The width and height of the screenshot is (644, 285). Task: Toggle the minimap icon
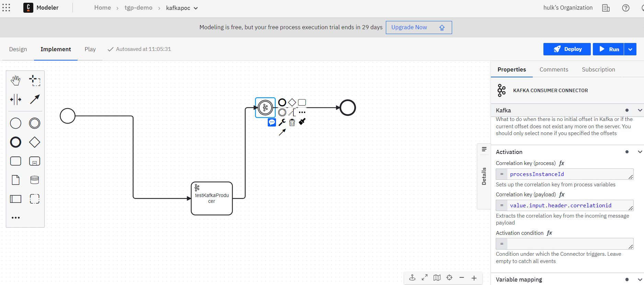(x=437, y=278)
